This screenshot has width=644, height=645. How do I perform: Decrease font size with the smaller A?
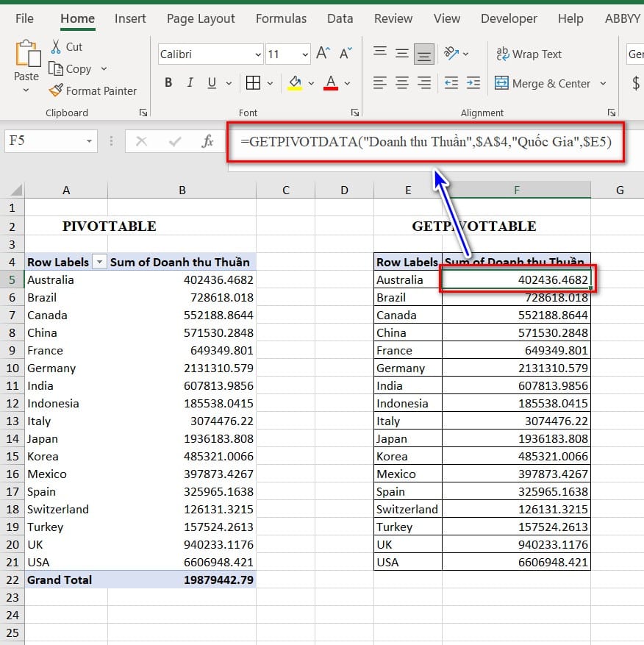point(346,54)
